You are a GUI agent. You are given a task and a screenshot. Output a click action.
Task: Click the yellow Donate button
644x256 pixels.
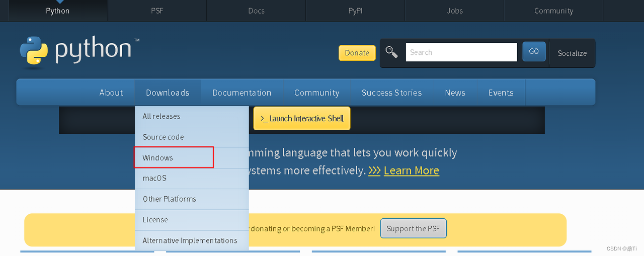point(357,53)
